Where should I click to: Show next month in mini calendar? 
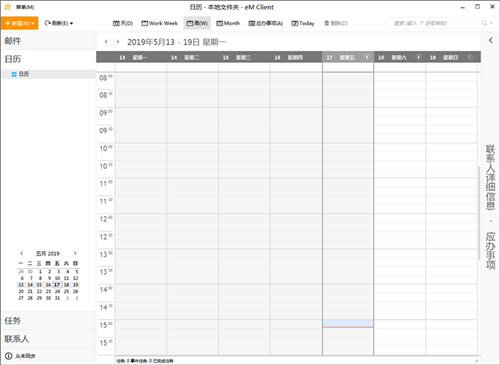[x=75, y=253]
